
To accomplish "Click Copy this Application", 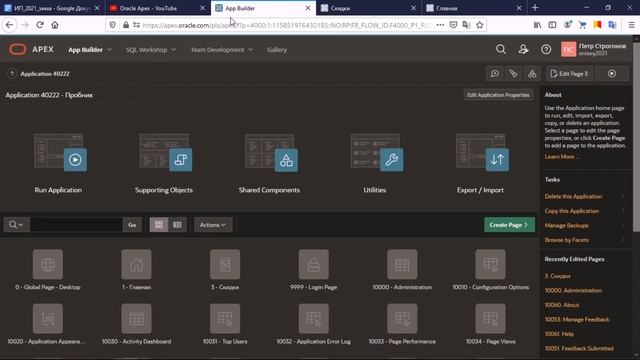I will pos(571,211).
